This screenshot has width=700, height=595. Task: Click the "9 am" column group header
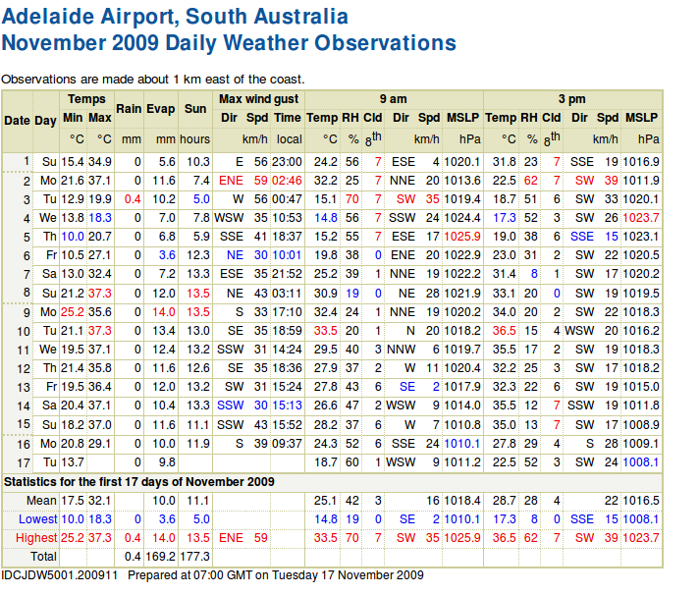[x=394, y=98]
